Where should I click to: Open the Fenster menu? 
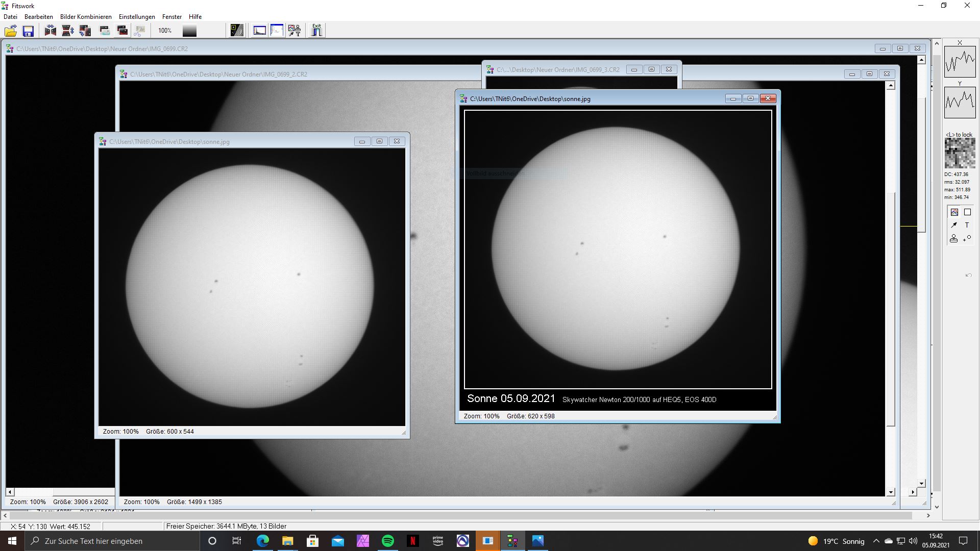tap(171, 17)
